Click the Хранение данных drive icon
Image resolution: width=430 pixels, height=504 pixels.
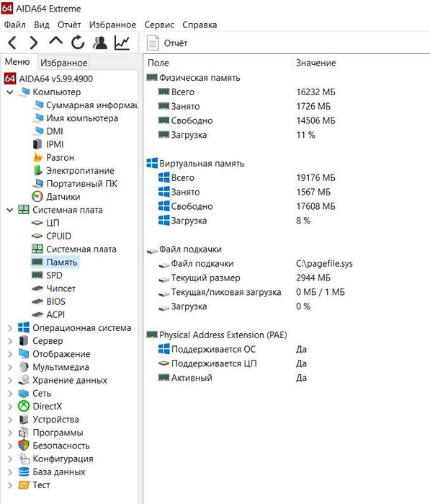pyautogui.click(x=24, y=380)
